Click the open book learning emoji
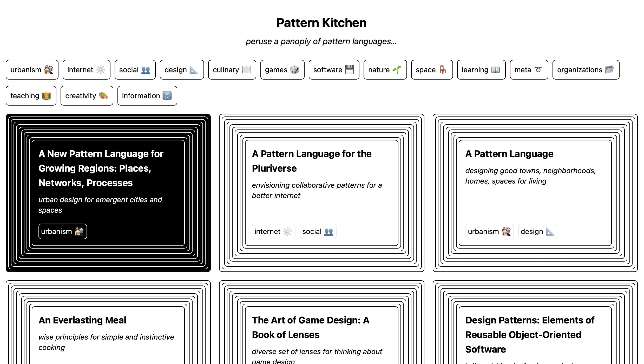 click(496, 70)
